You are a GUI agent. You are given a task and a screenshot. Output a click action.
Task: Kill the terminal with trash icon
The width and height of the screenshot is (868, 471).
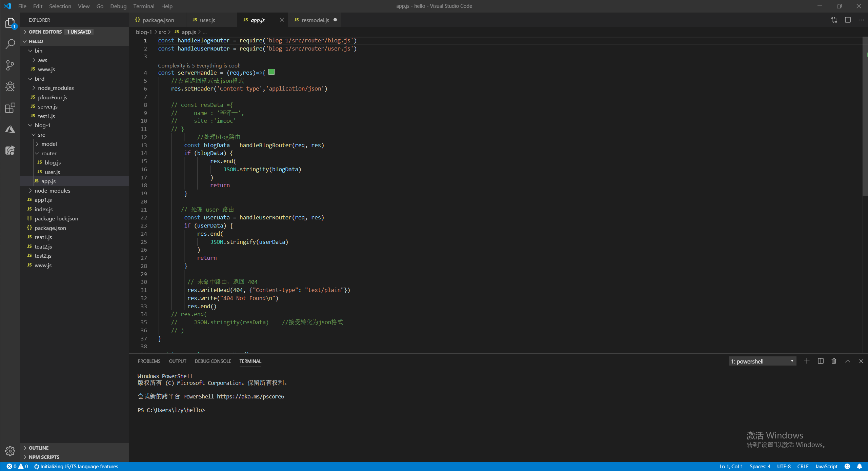coord(834,361)
